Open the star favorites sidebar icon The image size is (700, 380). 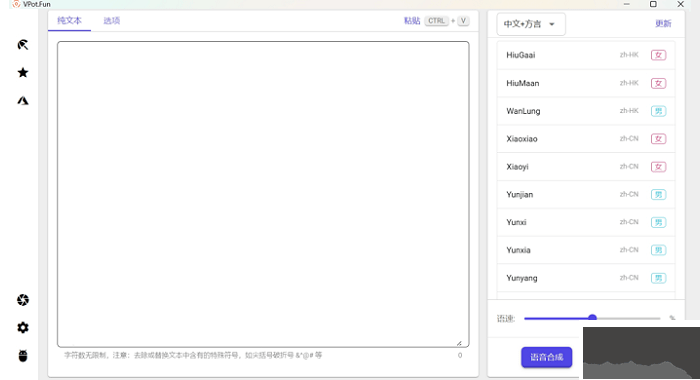tap(23, 72)
